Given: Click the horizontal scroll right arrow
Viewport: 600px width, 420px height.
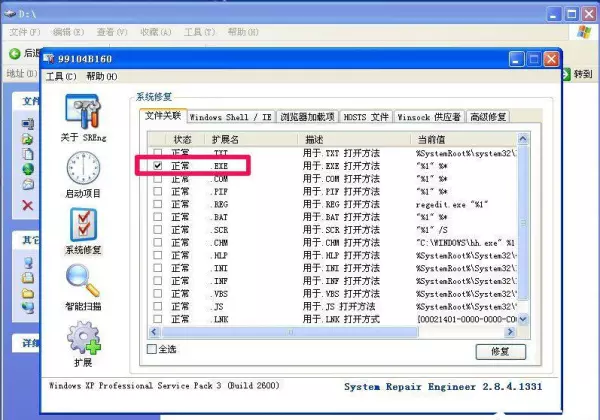Looking at the screenshot, I should [x=510, y=332].
